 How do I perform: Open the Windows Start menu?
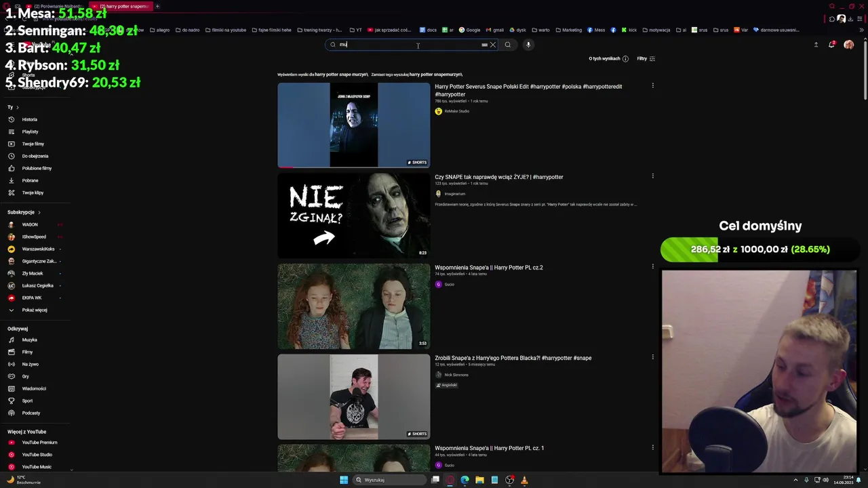(x=344, y=480)
